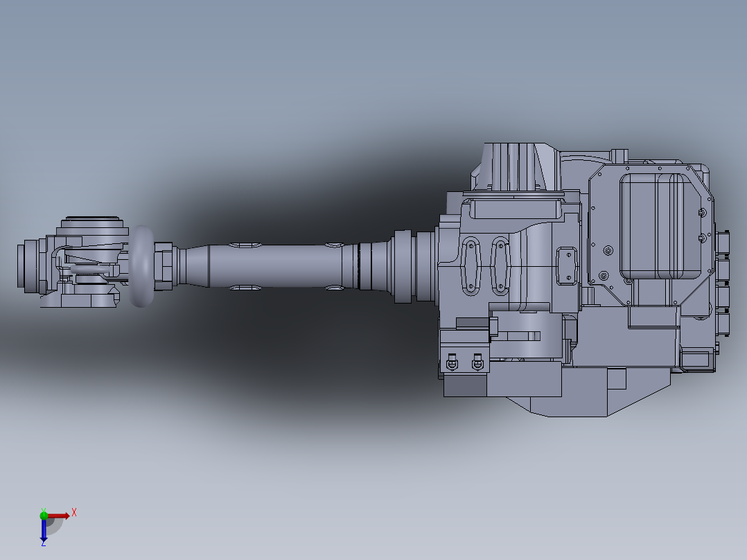
Task: Click the red X axis arrow on triad
Action: [58, 516]
